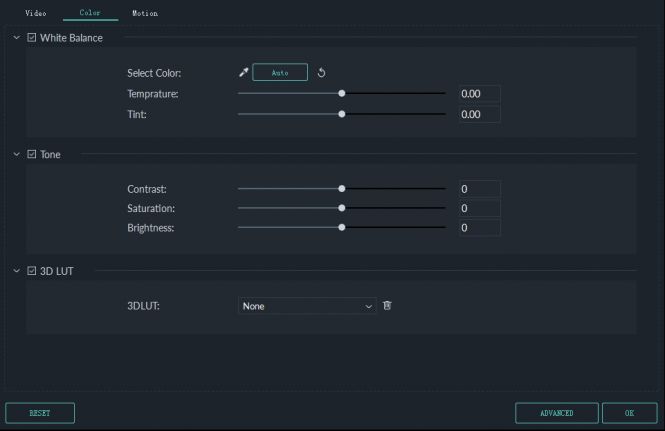Click the Auto white balance button
This screenshot has width=665, height=431.
pyautogui.click(x=280, y=73)
